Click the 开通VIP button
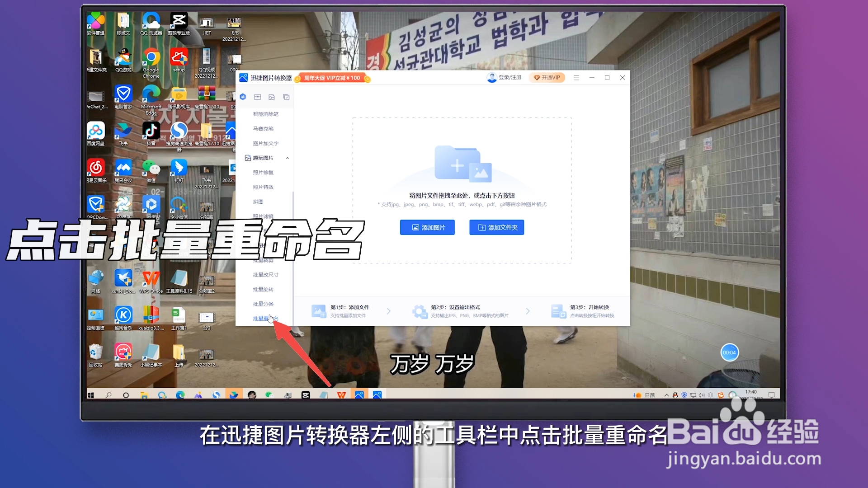 pos(547,78)
